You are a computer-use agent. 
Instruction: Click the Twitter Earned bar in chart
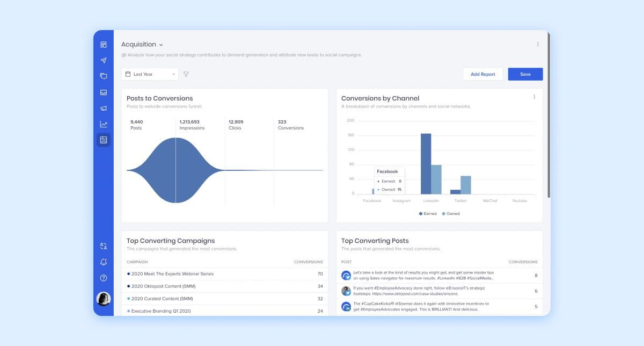click(x=455, y=192)
